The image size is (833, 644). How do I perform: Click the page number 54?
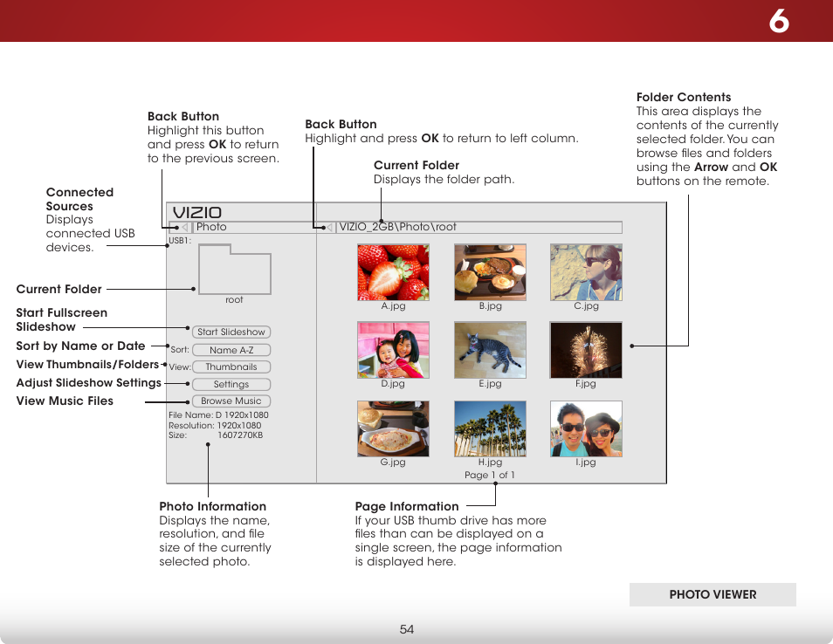407,630
